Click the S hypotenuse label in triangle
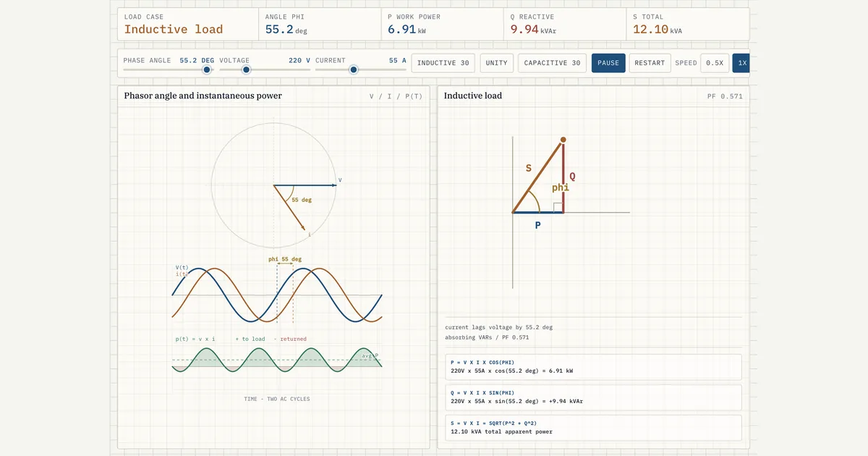The image size is (868, 456). click(529, 168)
